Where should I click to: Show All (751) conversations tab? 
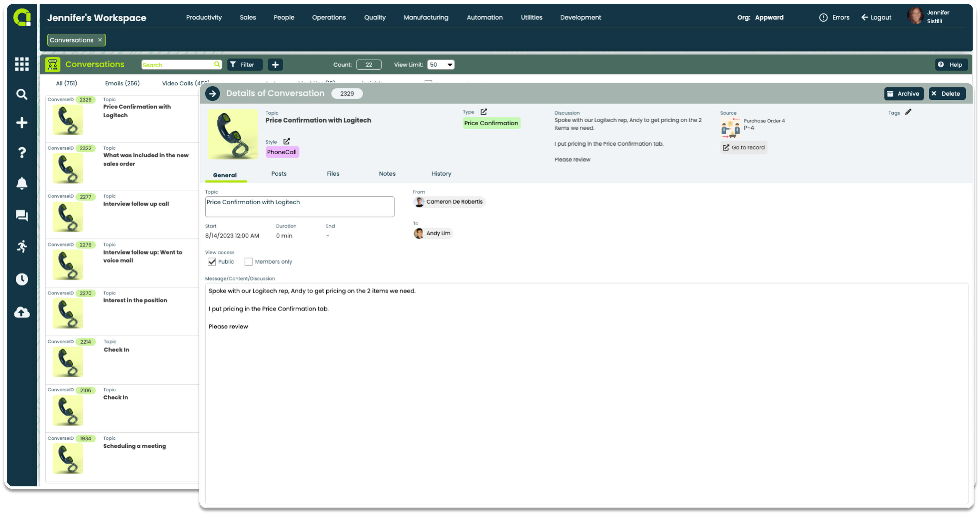66,83
